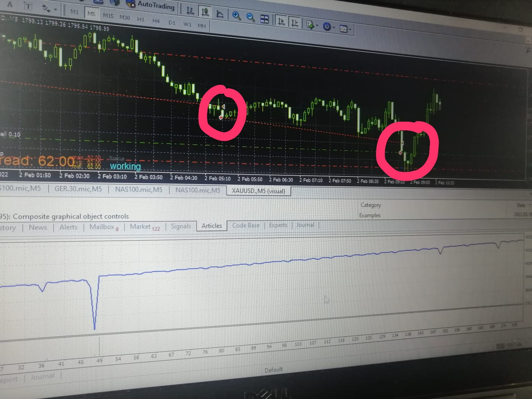532x399 pixels.
Task: Switch chart to H4 timeframe
Action: [x=156, y=21]
